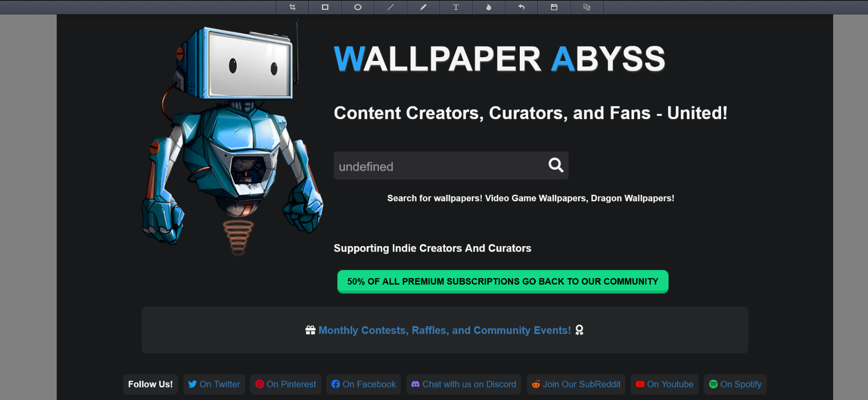Screen dimensions: 868x400
Task: Visit the On Facebook page link
Action: point(364,384)
